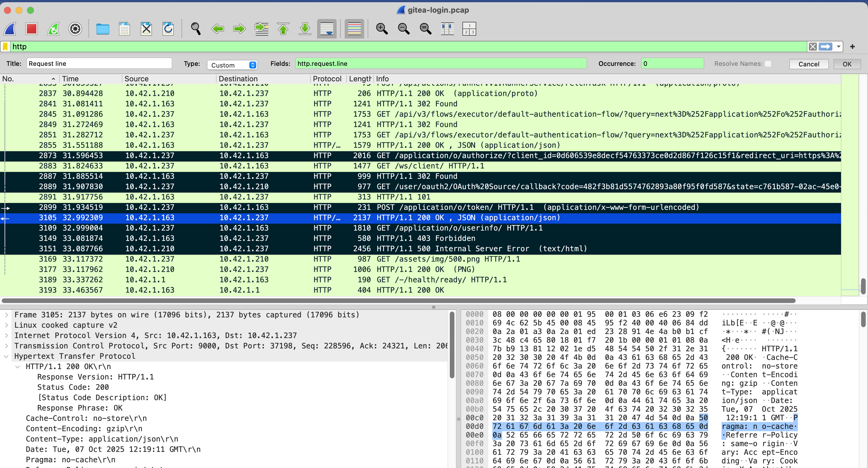Enable the Resolve Names checkbox
Screen dimensions: 868x468
[x=768, y=64]
